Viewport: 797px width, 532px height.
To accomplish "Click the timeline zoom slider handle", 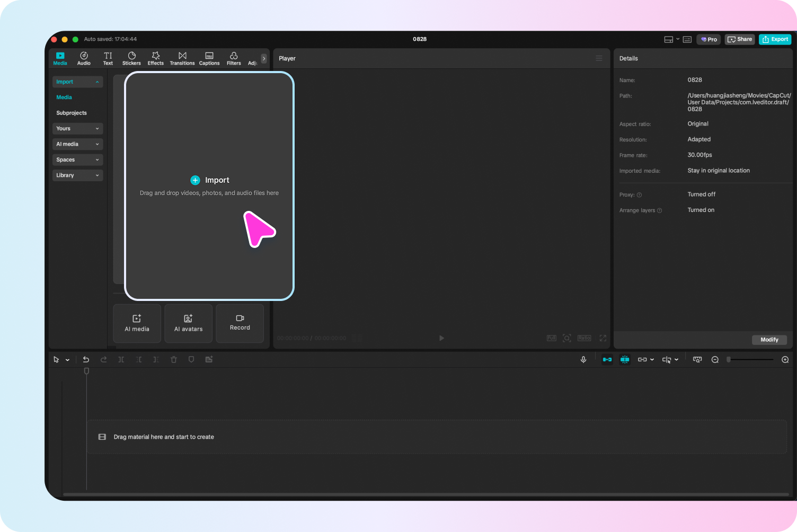I will click(729, 360).
